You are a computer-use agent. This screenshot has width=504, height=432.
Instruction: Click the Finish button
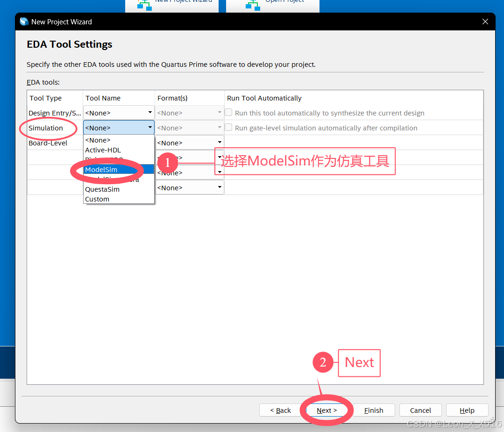click(374, 410)
